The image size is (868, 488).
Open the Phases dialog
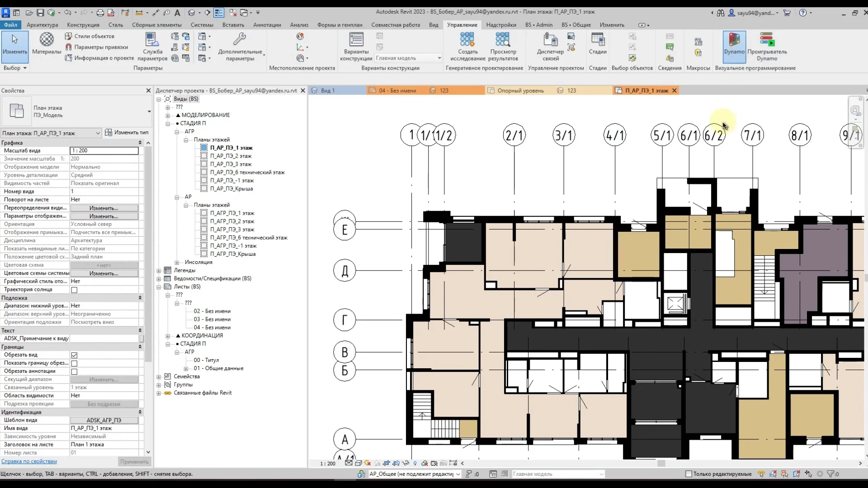(x=598, y=44)
